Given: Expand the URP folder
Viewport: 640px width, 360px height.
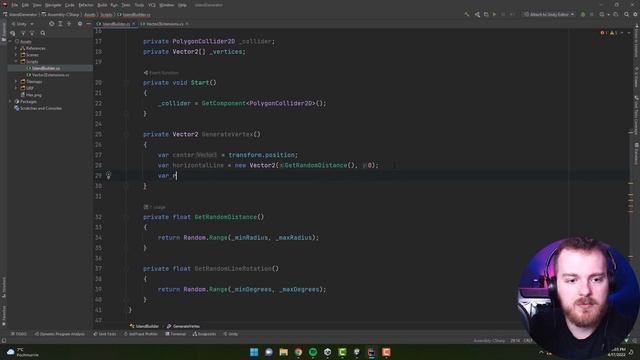Looking at the screenshot, I should [x=16, y=88].
